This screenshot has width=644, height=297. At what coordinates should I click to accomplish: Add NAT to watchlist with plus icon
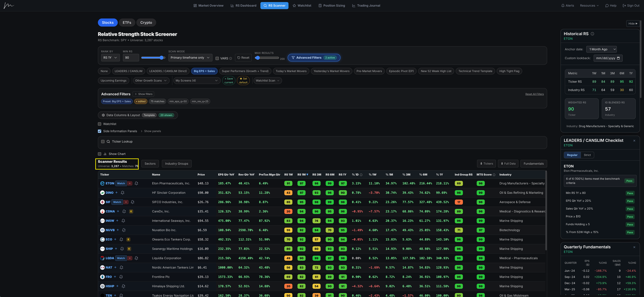[x=115, y=268]
